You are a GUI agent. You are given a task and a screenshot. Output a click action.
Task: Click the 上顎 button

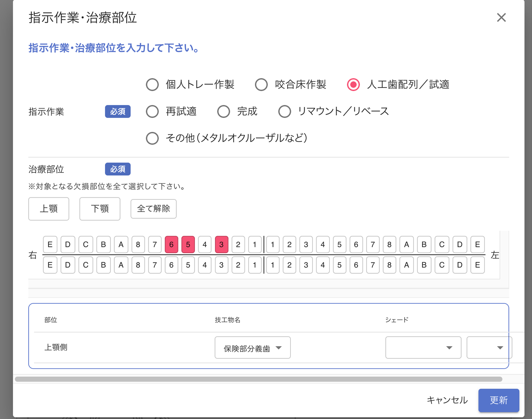(49, 209)
